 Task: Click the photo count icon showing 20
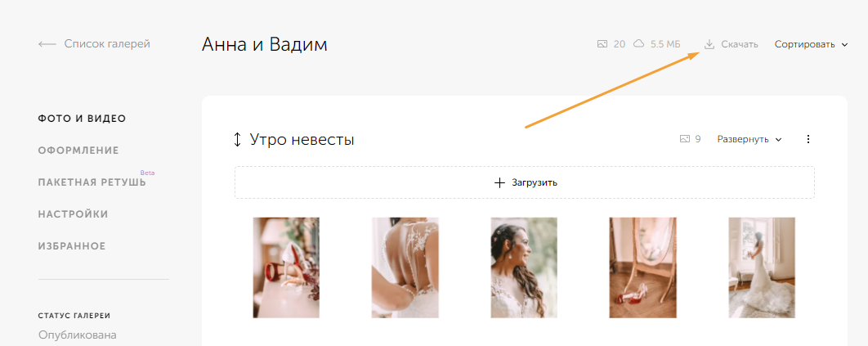(602, 44)
